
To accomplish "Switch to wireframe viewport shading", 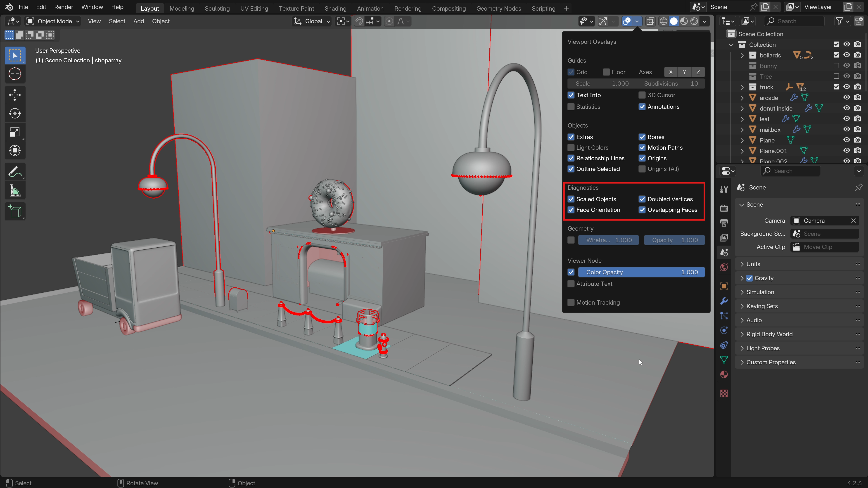I will click(x=664, y=21).
